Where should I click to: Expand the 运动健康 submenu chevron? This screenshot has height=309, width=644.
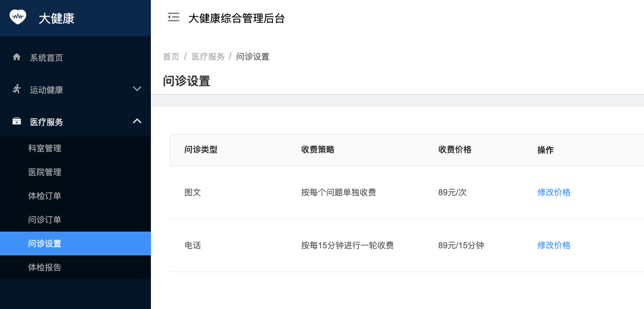[137, 89]
